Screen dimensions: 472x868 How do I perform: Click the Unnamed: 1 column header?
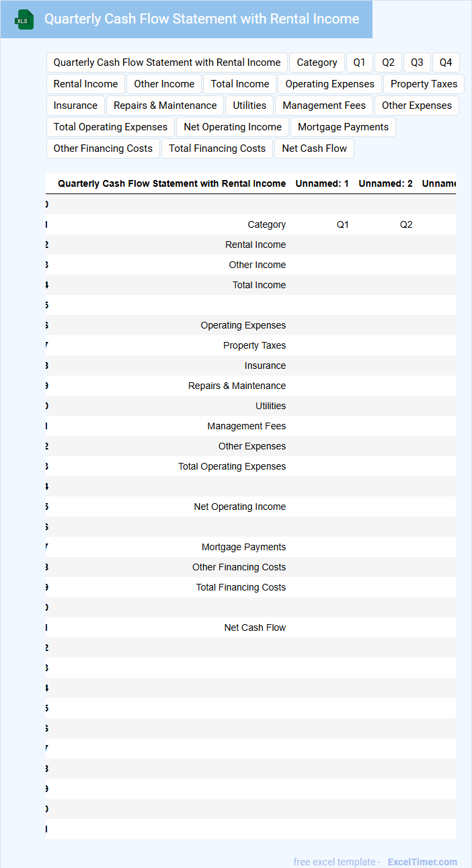pyautogui.click(x=322, y=183)
